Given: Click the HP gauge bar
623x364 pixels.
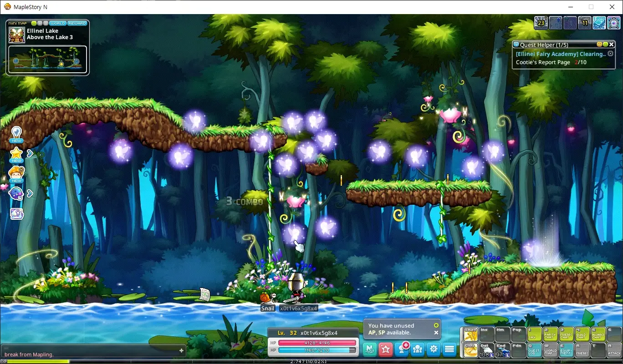Looking at the screenshot, I should [317, 343].
